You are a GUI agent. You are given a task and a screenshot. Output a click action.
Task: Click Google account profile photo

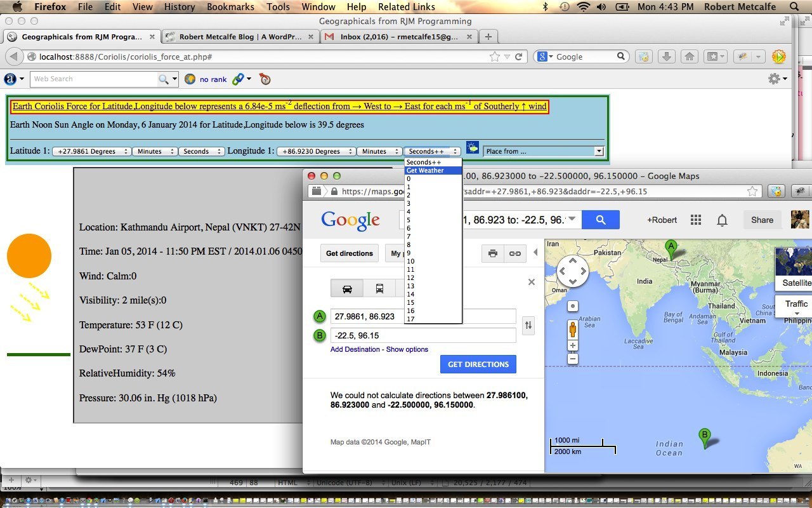point(801,220)
